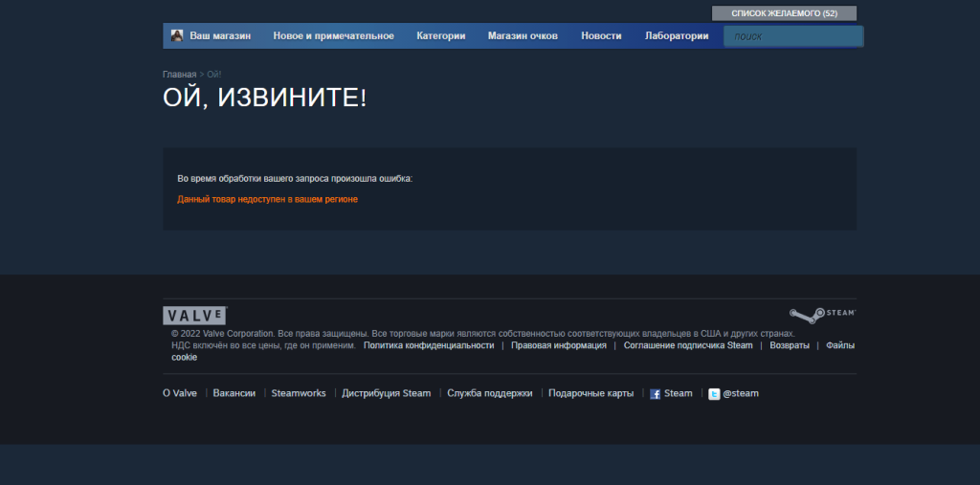
Task: Click the ОЙ, ИЗВИНИТЕ! heading
Action: click(264, 99)
